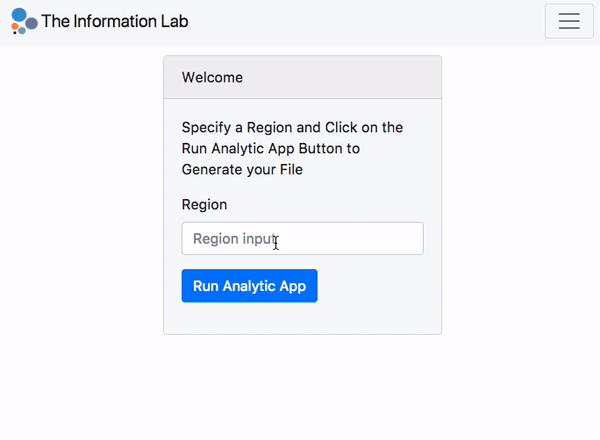
Task: Generate the file with Run Analytic App
Action: click(249, 286)
